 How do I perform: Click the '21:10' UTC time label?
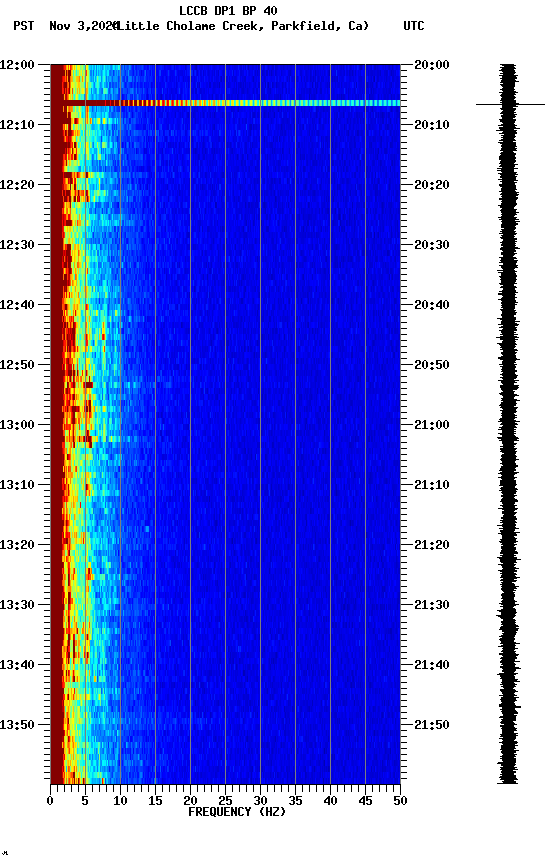[432, 485]
